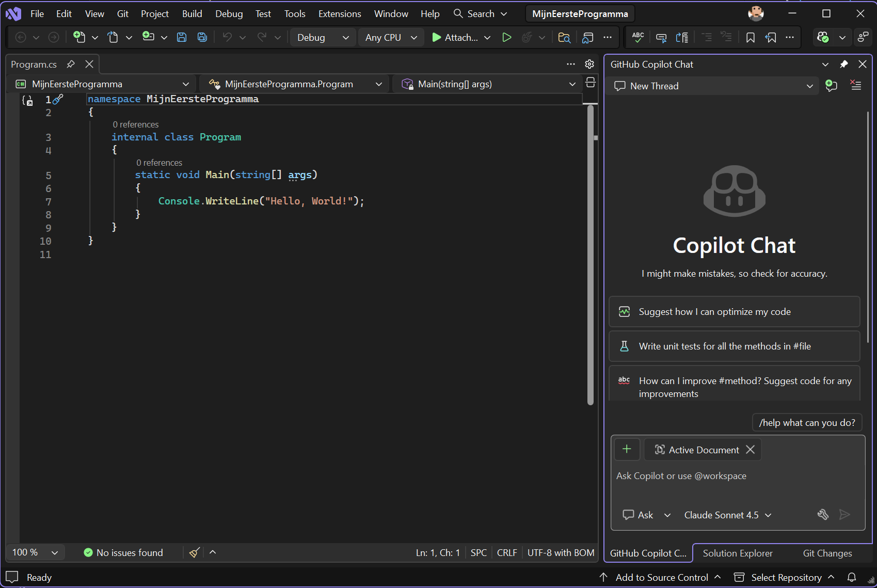The image size is (877, 588).
Task: Toggle pin on the Program.cs tab
Action: click(71, 64)
